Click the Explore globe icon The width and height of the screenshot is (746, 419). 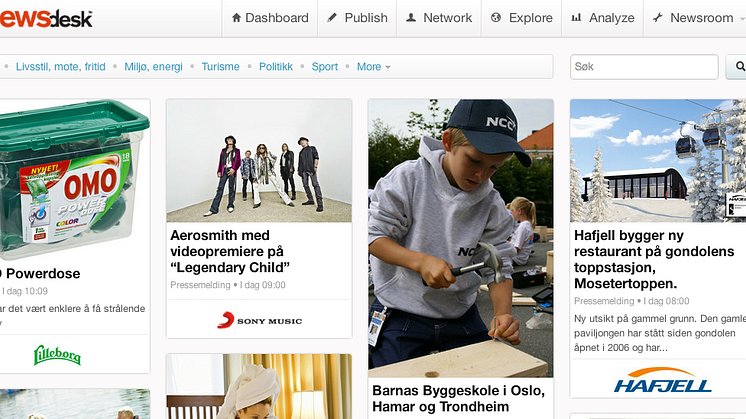[x=496, y=18]
